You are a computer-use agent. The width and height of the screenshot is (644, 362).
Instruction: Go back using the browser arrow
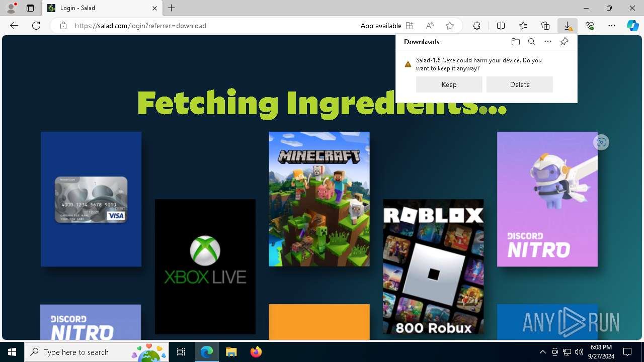click(14, 26)
